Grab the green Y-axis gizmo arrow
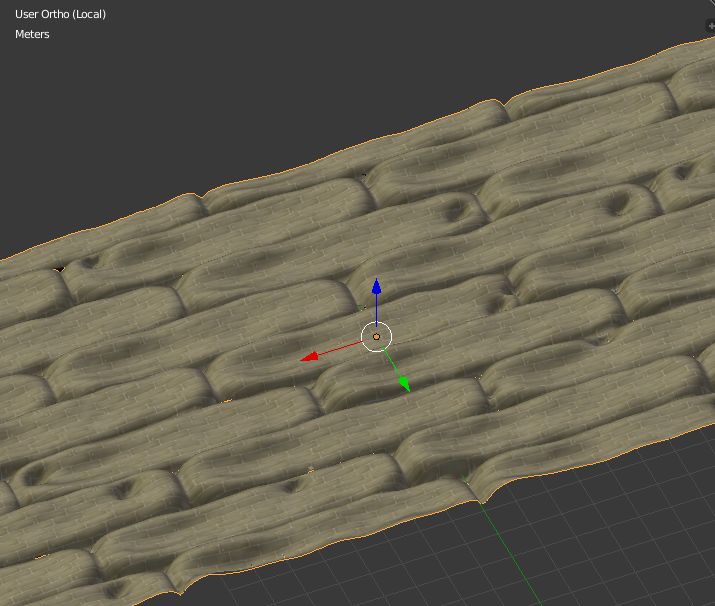Screen dimensions: 715x606 click(x=404, y=382)
